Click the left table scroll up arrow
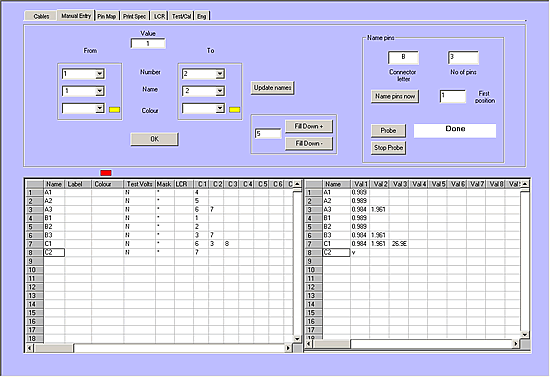 pos(297,184)
